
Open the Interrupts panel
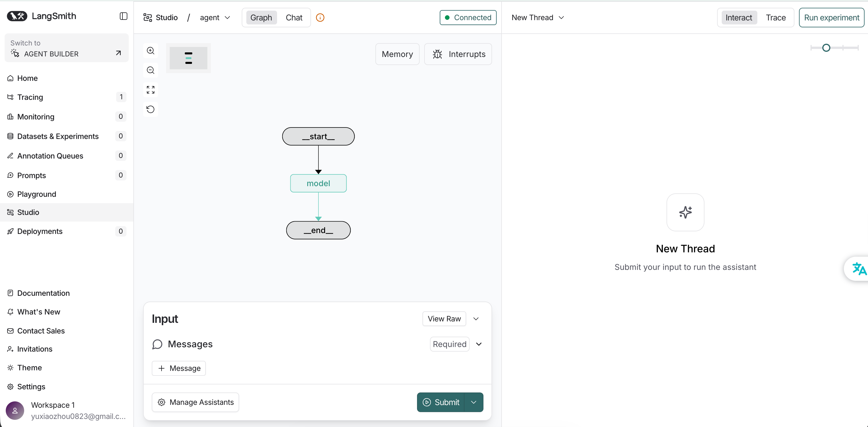point(458,54)
